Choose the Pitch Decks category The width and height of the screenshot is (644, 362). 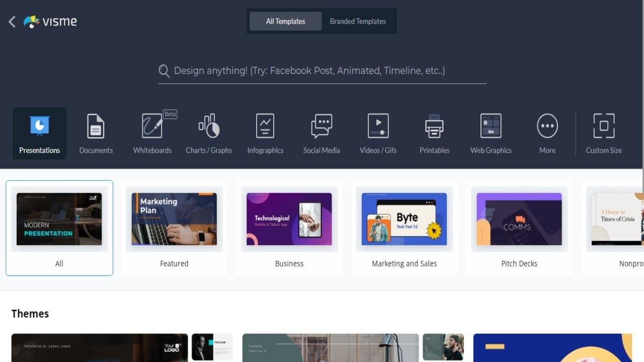[x=519, y=228]
